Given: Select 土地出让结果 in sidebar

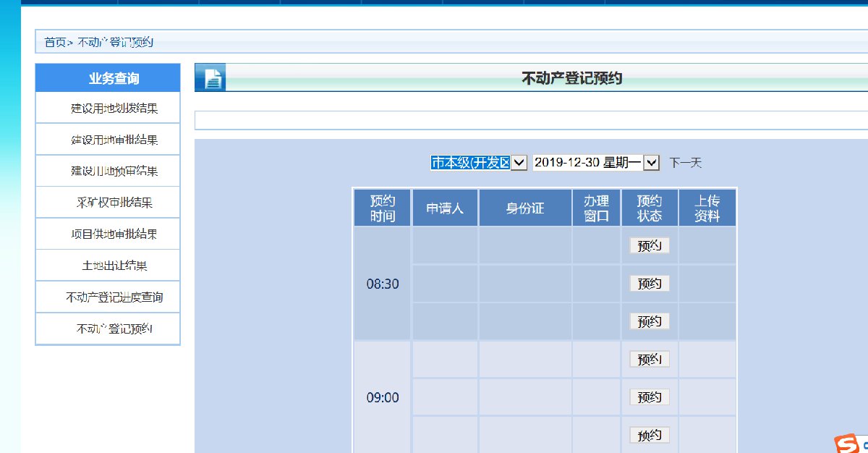Looking at the screenshot, I should pyautogui.click(x=114, y=266).
